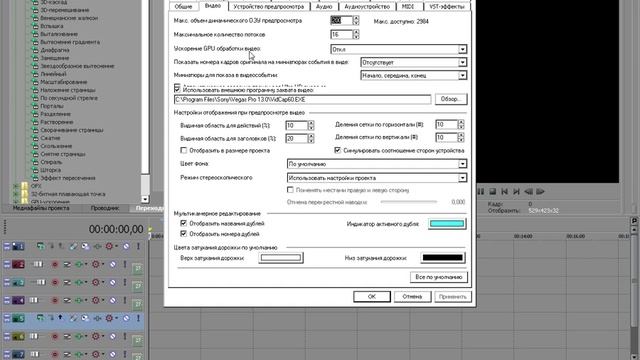Open track FX gear on audio track 4
The image size is (640, 360).
(96, 300)
